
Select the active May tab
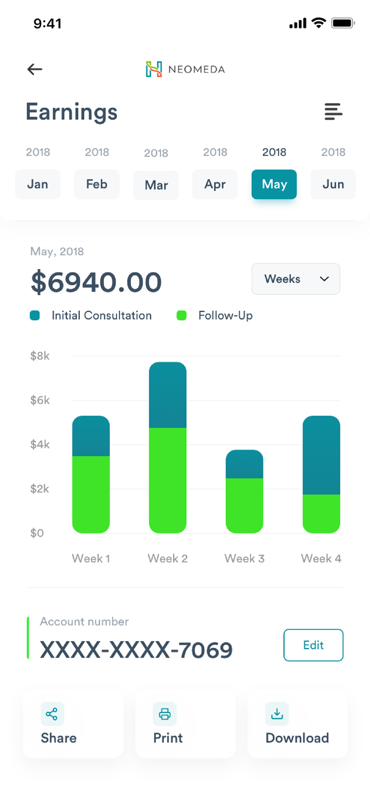(x=274, y=184)
